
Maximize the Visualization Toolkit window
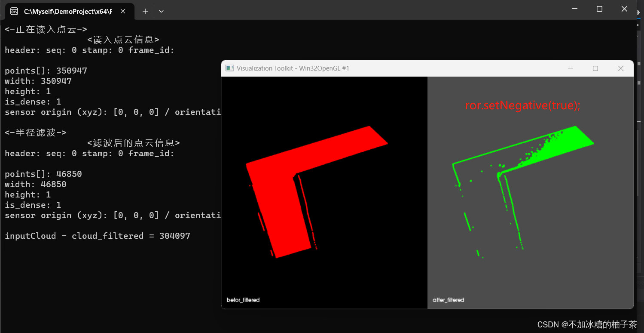click(595, 68)
